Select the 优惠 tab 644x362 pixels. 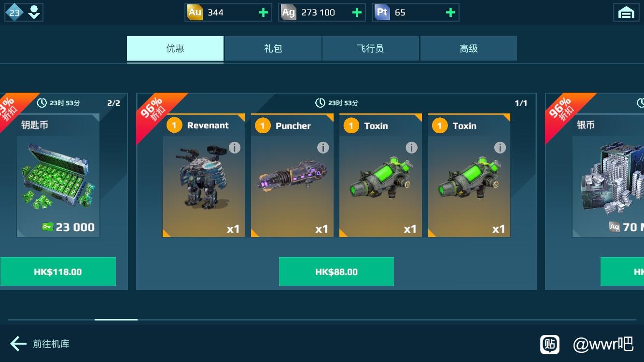pos(175,48)
